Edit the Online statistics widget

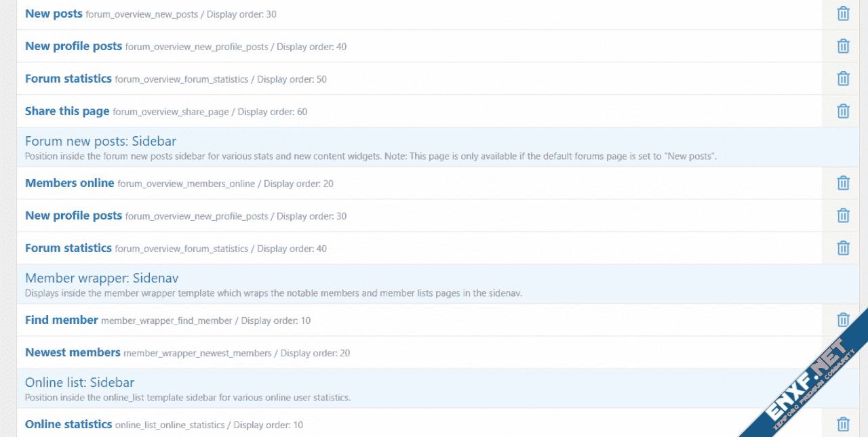point(68,425)
